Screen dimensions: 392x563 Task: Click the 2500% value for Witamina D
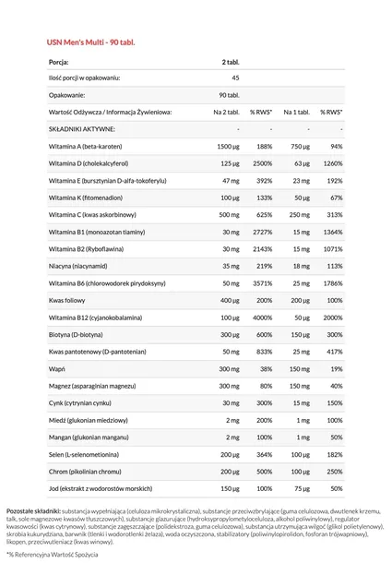pos(263,163)
